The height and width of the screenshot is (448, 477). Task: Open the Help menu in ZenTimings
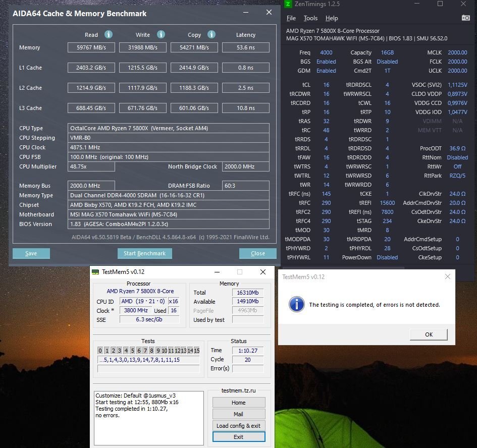[332, 18]
